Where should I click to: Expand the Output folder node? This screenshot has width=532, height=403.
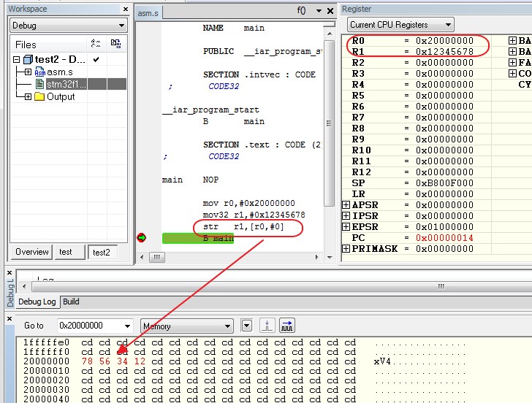[28, 96]
